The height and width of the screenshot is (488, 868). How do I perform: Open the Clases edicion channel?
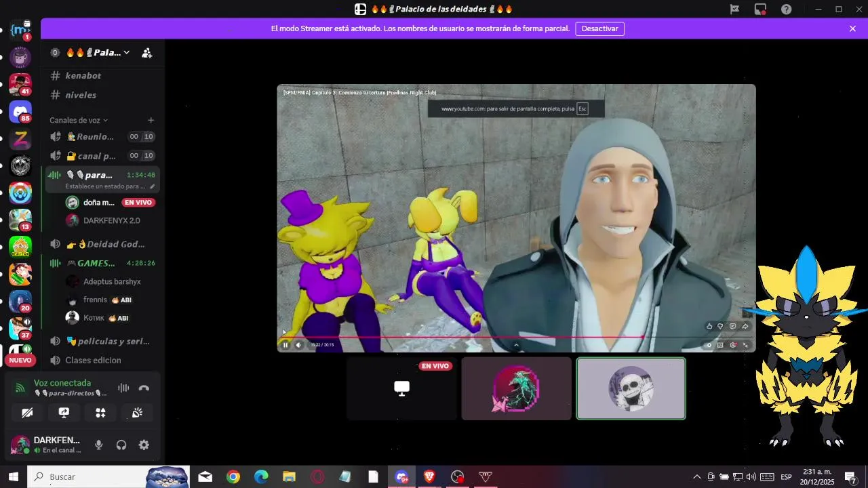(x=102, y=360)
